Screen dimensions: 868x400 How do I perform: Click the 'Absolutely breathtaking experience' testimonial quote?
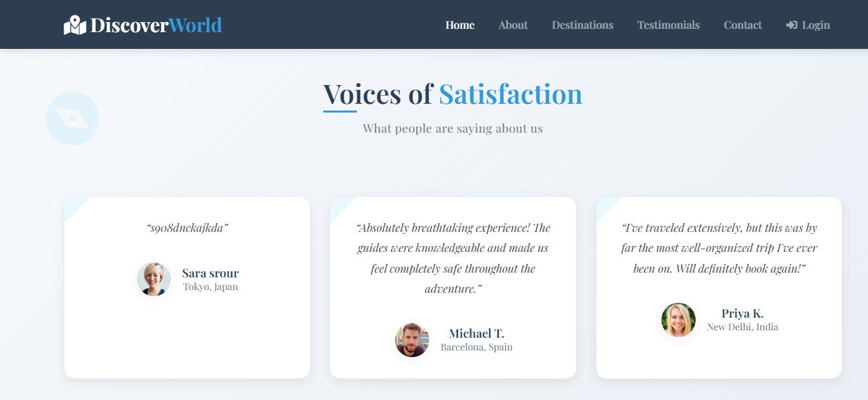pos(453,258)
